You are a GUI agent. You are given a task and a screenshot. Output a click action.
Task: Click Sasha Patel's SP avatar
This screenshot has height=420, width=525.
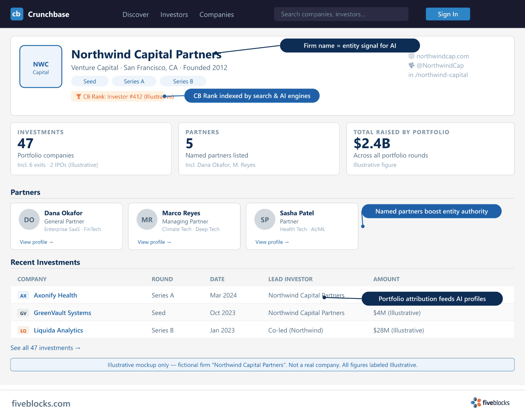(265, 220)
